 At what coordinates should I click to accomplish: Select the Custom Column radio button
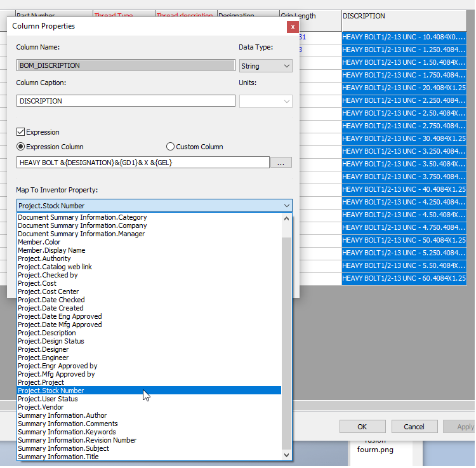click(170, 147)
